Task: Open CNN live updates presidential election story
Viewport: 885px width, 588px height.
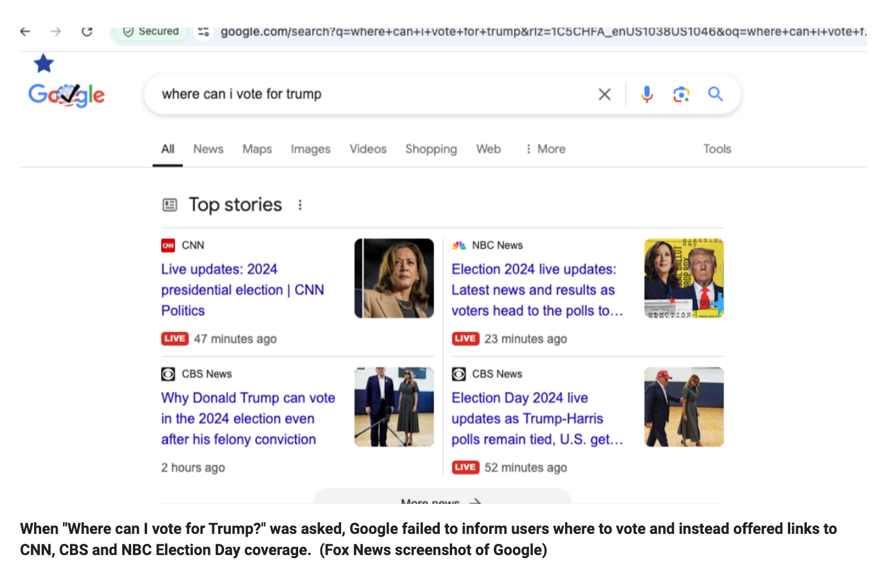Action: (x=242, y=290)
